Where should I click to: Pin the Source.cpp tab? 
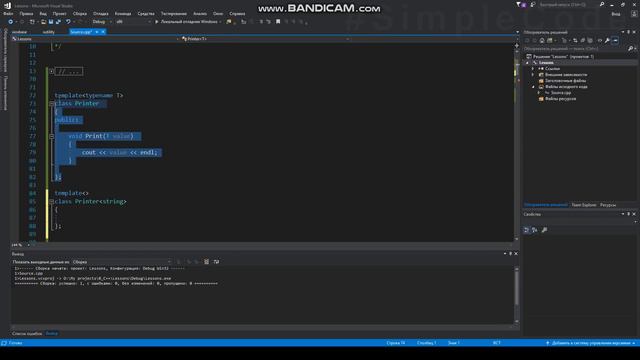coord(97,32)
